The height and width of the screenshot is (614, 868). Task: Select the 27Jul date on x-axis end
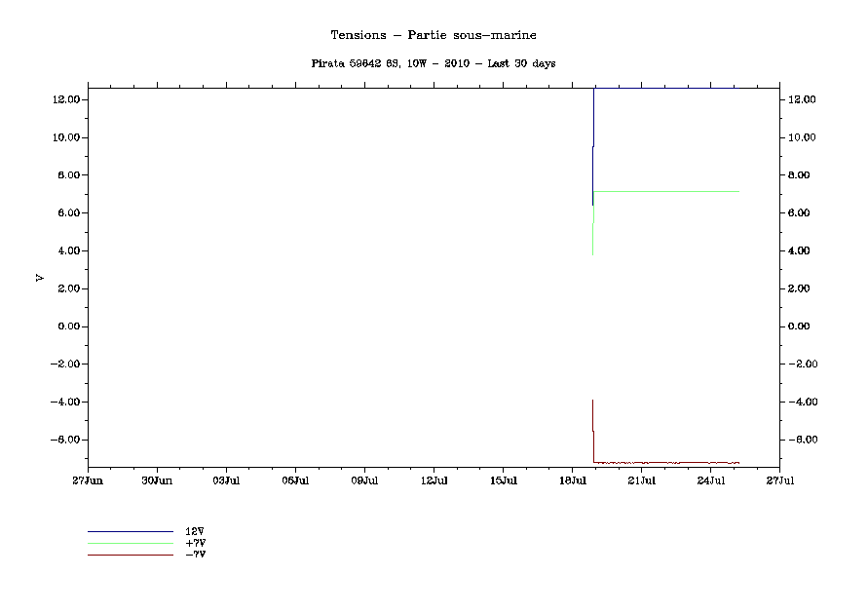tap(779, 480)
